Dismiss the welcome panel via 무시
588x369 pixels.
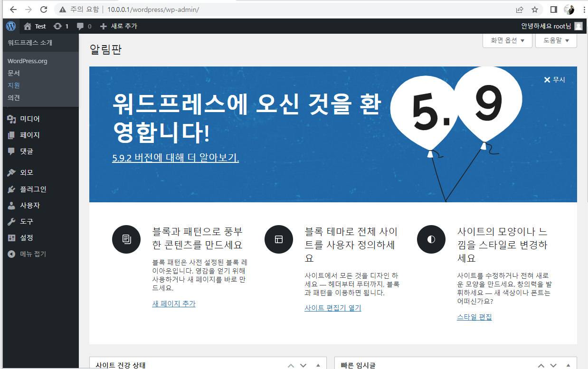tap(555, 80)
